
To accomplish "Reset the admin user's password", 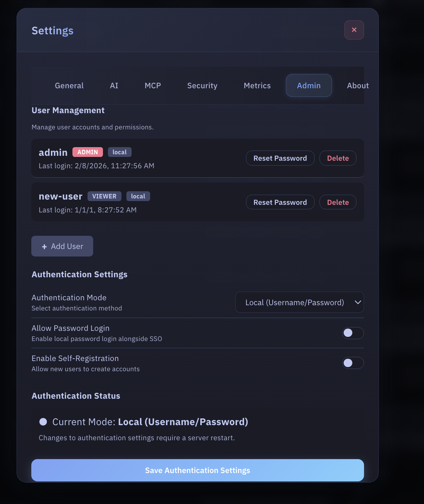I will point(280,158).
